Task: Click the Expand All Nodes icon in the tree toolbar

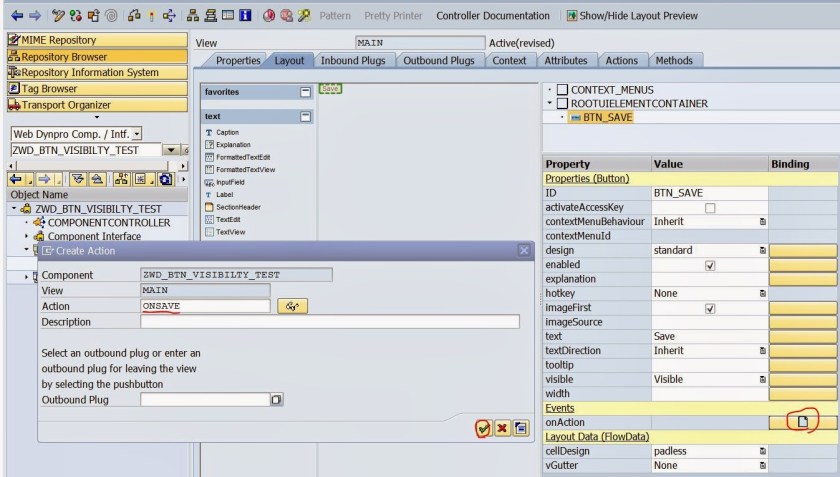Action: pos(78,179)
